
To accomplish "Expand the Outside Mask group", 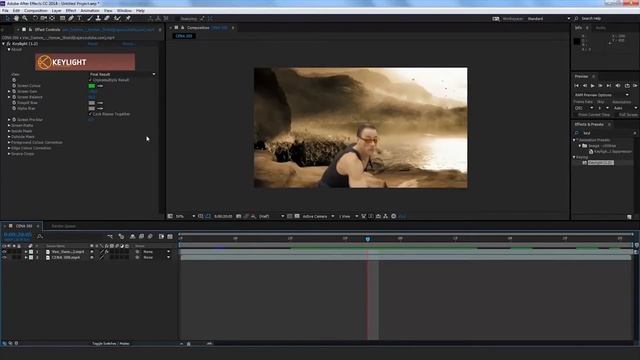I will coord(9,137).
